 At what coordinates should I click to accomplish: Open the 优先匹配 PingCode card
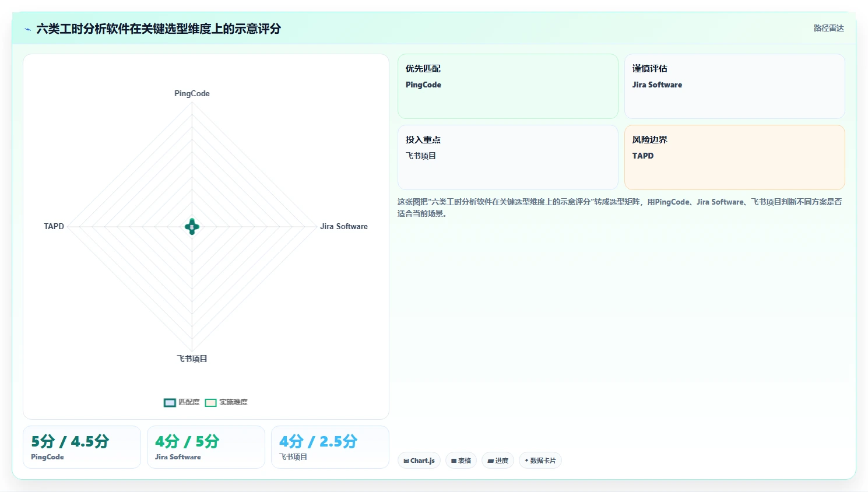click(508, 86)
